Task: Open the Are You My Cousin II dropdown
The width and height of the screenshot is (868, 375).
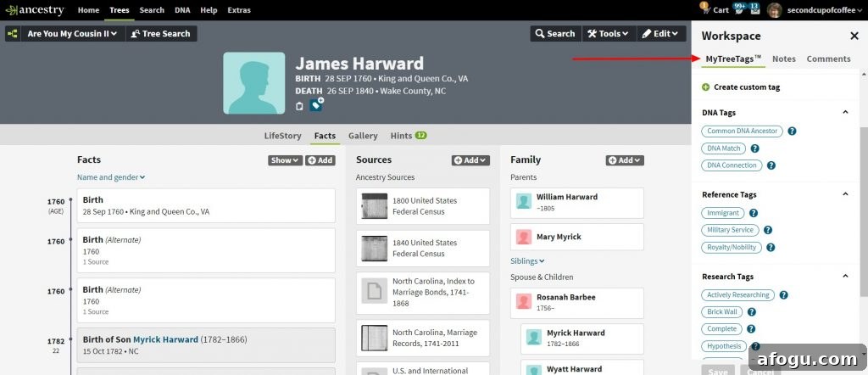Action: [73, 34]
